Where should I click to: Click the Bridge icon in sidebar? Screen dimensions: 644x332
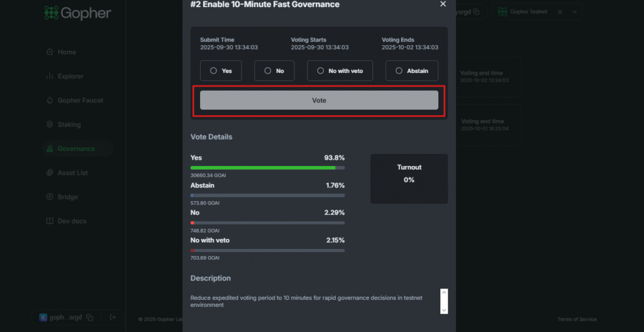click(50, 197)
